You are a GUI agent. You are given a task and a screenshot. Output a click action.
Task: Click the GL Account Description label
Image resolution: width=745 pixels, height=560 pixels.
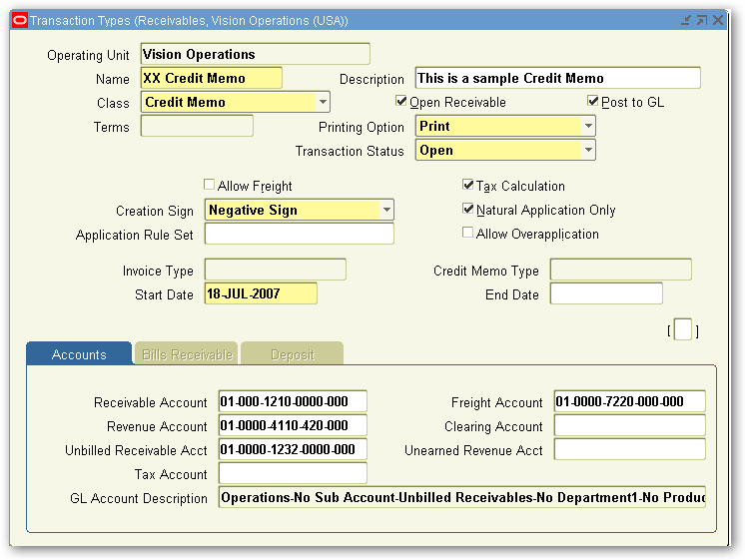tap(139, 499)
